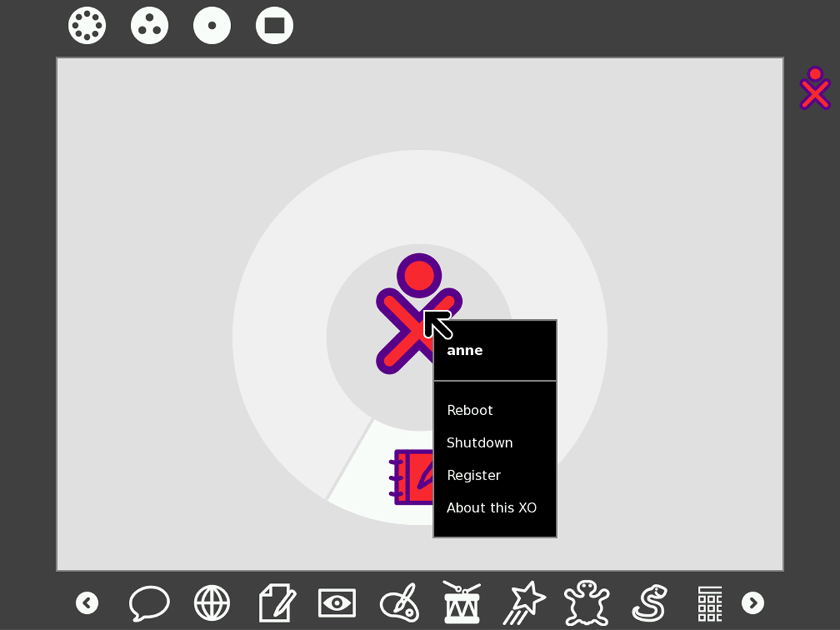Screen dimensions: 840x630
Task: Choose Shutdown in the palette menu
Action: (x=479, y=443)
